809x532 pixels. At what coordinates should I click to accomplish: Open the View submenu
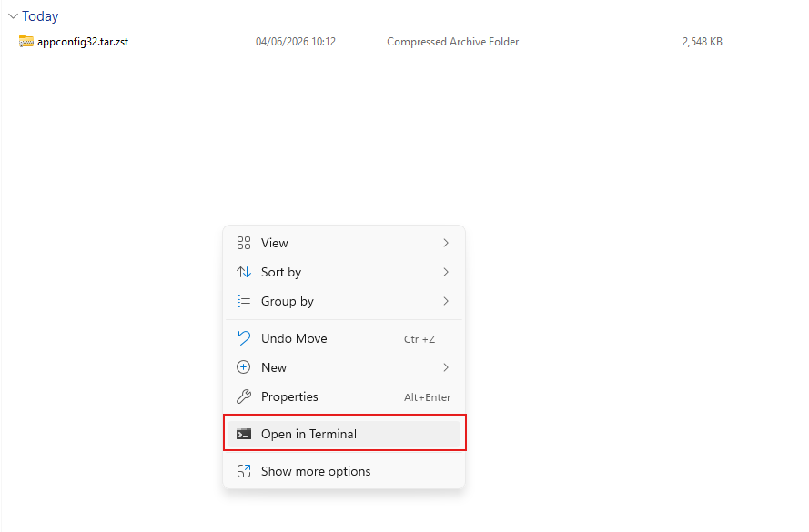pyautogui.click(x=344, y=243)
